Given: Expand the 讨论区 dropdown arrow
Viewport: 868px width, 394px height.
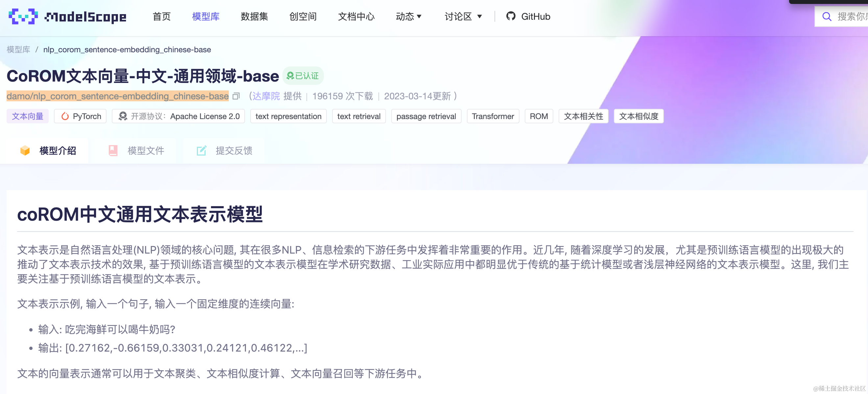Looking at the screenshot, I should pyautogui.click(x=479, y=16).
